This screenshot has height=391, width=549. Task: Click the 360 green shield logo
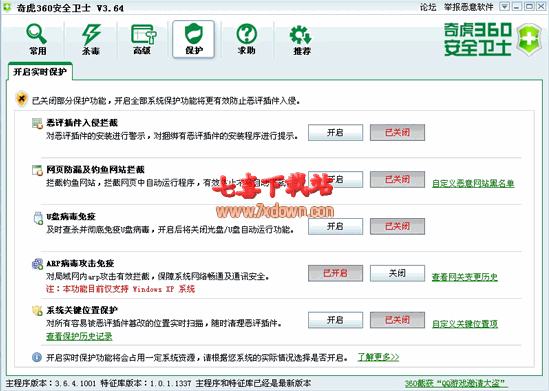click(x=529, y=40)
